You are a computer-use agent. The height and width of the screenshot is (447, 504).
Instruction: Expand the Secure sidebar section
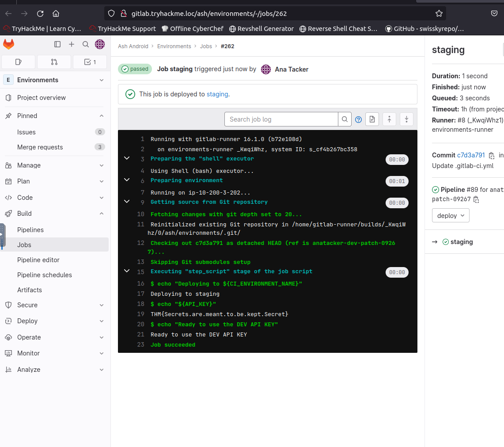55,305
